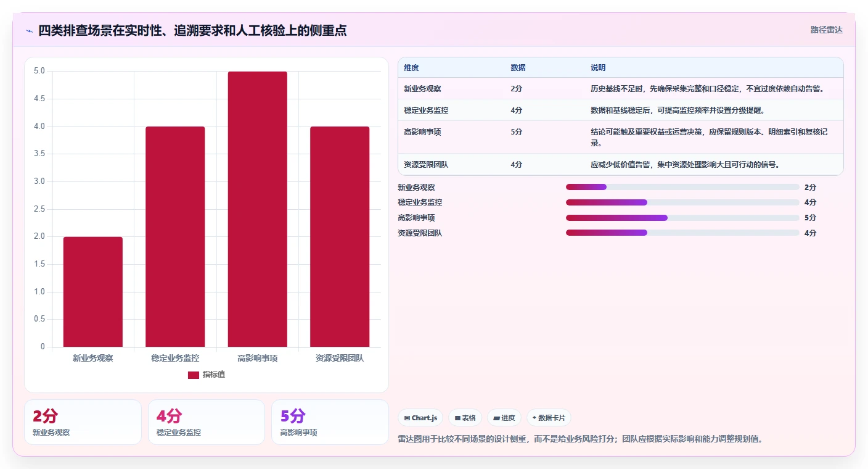Click the 稳定业务监控 progress bar
The height and width of the screenshot is (469, 868).
point(682,202)
